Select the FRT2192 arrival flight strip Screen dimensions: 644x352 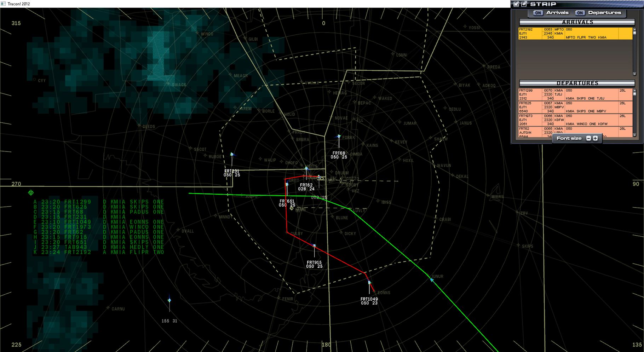pos(575,33)
